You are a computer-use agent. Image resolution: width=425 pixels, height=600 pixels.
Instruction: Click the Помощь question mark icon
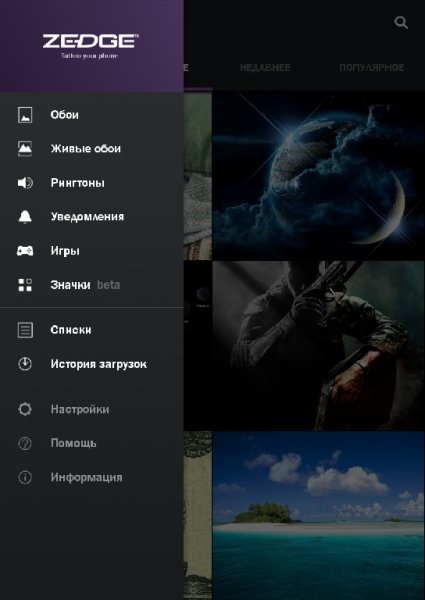[x=25, y=443]
